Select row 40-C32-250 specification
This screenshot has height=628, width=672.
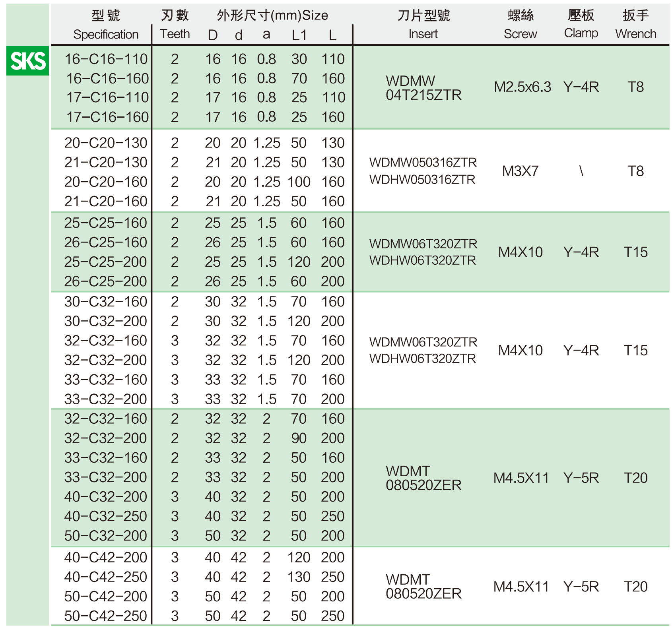click(x=106, y=516)
